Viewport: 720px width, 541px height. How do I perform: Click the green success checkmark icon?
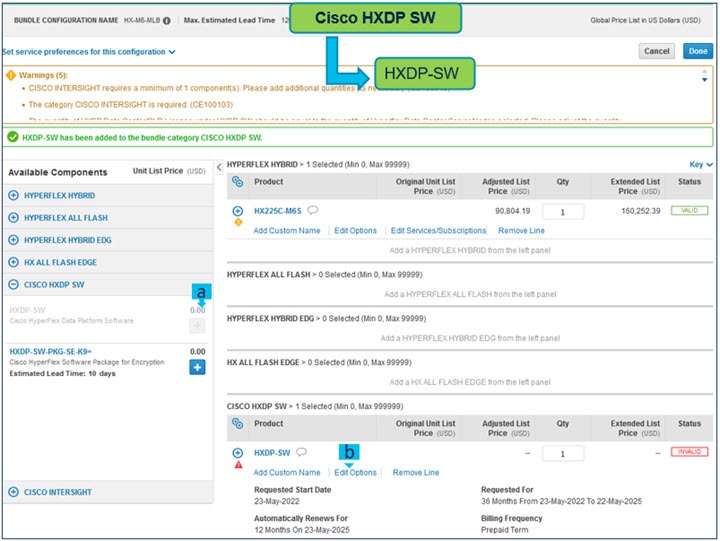(x=13, y=137)
